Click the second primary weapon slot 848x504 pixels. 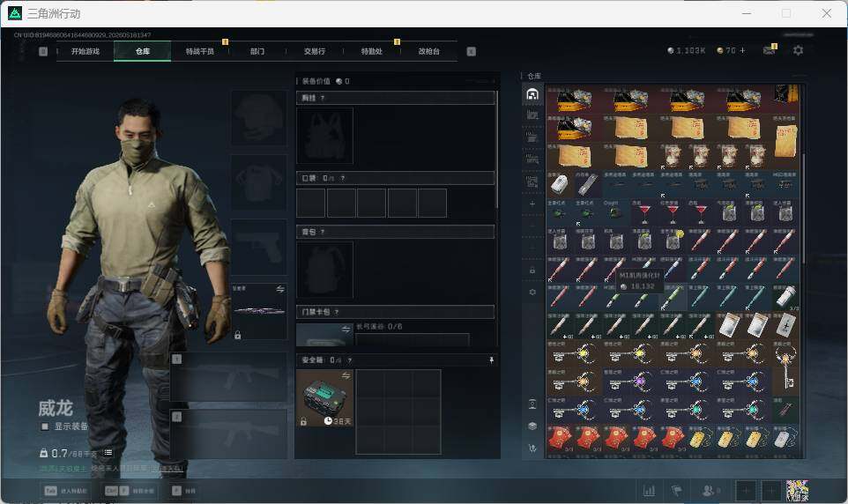pos(229,434)
